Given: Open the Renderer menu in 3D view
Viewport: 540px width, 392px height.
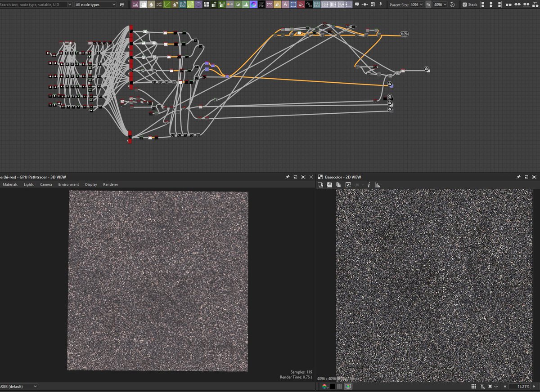Looking at the screenshot, I should pyautogui.click(x=111, y=185).
